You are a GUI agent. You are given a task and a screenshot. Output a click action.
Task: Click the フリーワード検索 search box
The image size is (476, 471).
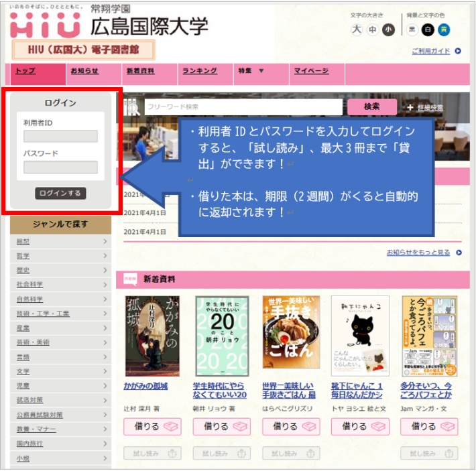pos(243,107)
